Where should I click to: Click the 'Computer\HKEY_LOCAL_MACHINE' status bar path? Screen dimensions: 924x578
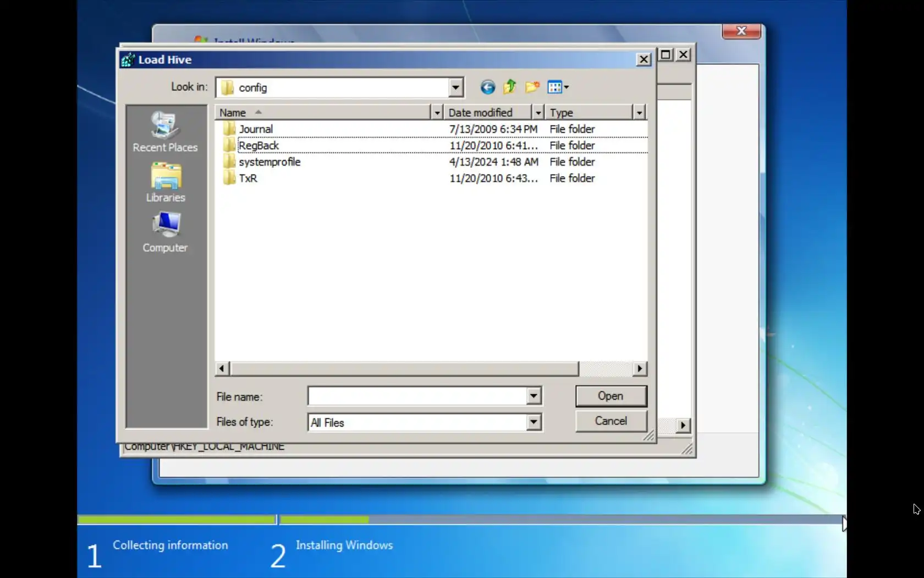204,447
